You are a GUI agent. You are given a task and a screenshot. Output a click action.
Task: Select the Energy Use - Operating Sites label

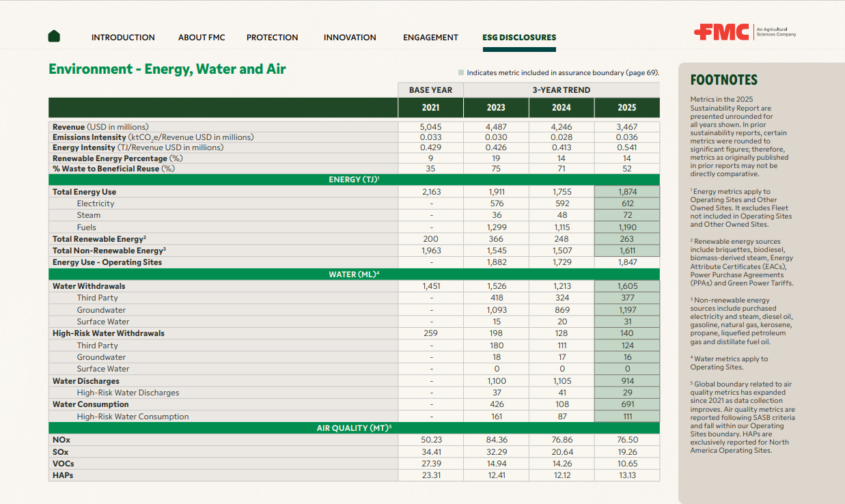point(107,262)
